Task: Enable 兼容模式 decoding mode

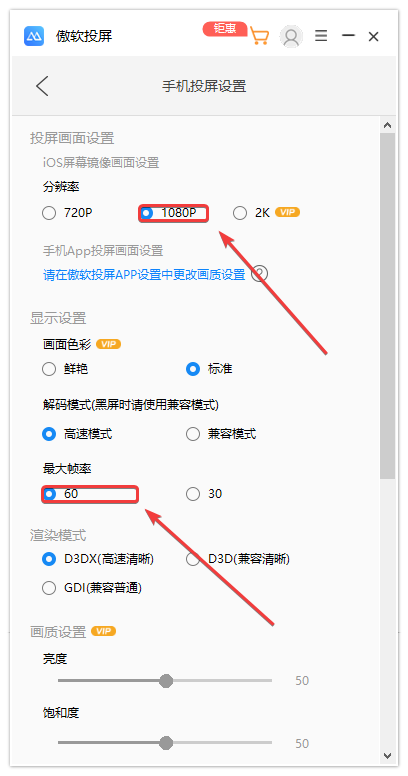Action: pyautogui.click(x=221, y=435)
